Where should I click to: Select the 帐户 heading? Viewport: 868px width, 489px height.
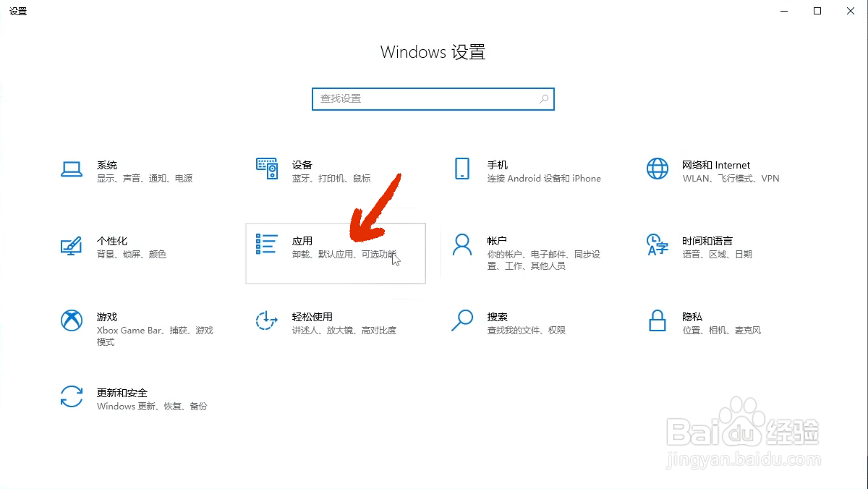(498, 241)
